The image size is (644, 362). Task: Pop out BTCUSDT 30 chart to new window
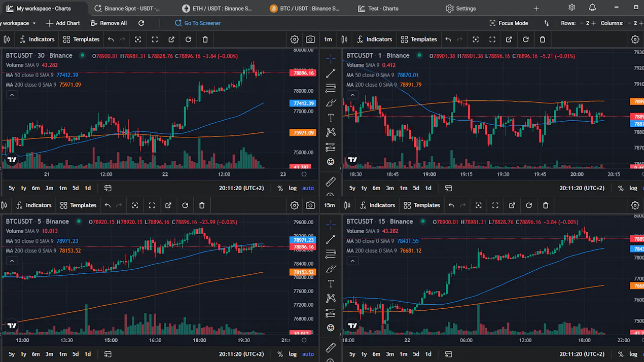(x=171, y=39)
